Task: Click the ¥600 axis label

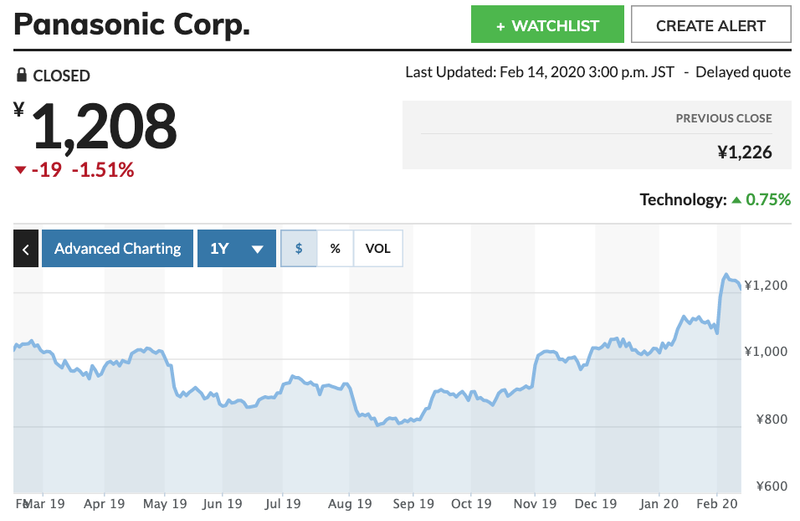Action: 772,486
